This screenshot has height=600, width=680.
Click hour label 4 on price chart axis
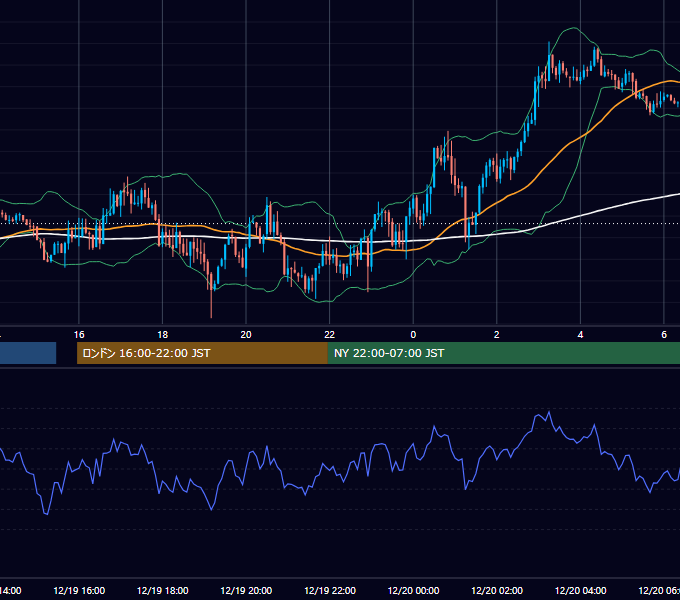click(580, 335)
